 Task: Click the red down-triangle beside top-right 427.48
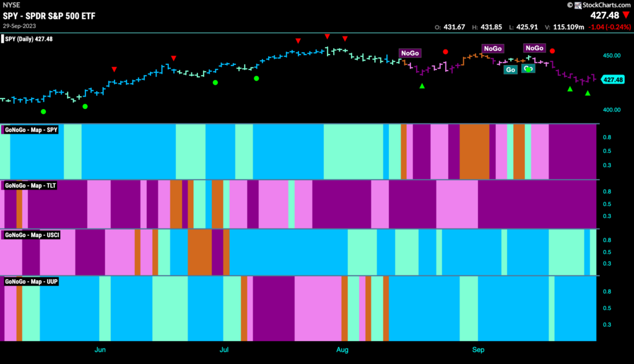click(x=627, y=15)
